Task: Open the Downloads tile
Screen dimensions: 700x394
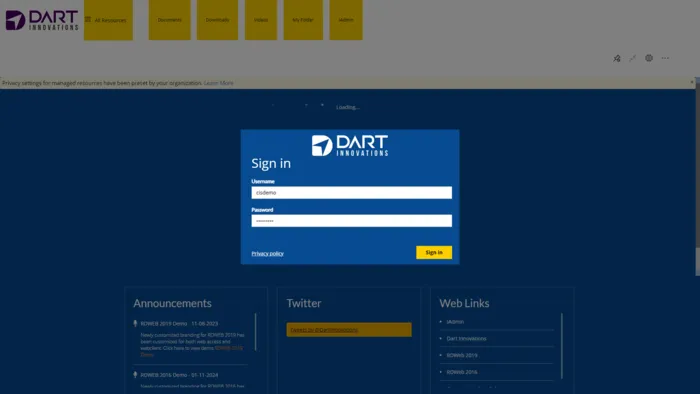Action: click(217, 20)
